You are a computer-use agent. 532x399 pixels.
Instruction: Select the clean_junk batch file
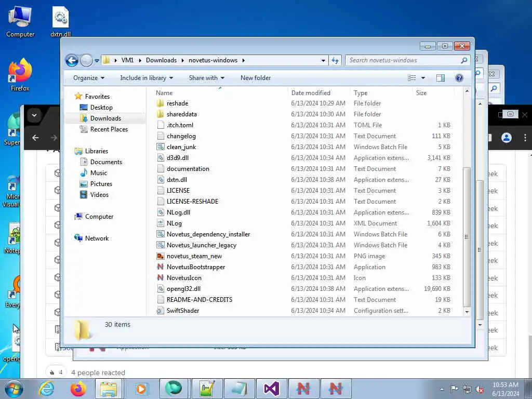pos(181,147)
